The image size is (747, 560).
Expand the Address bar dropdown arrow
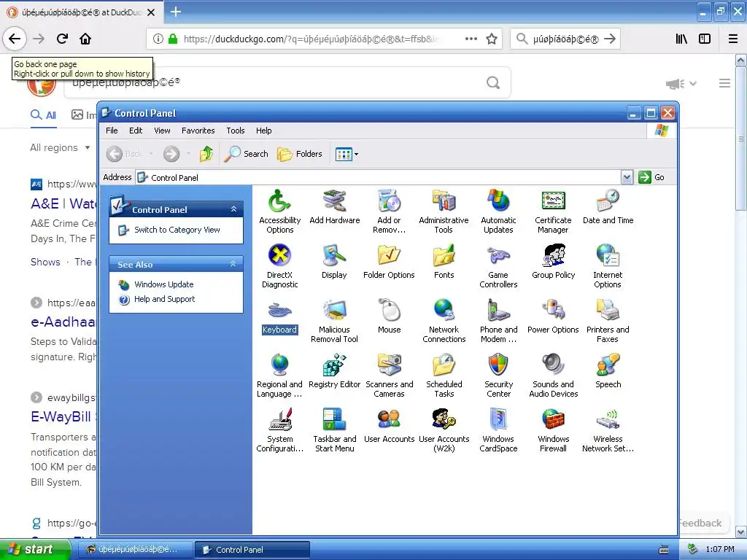[627, 177]
